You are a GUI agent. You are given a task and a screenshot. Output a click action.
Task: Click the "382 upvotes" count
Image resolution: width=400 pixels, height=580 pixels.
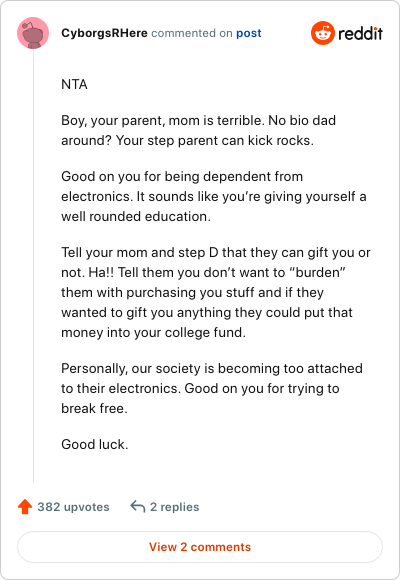pyautogui.click(x=73, y=507)
